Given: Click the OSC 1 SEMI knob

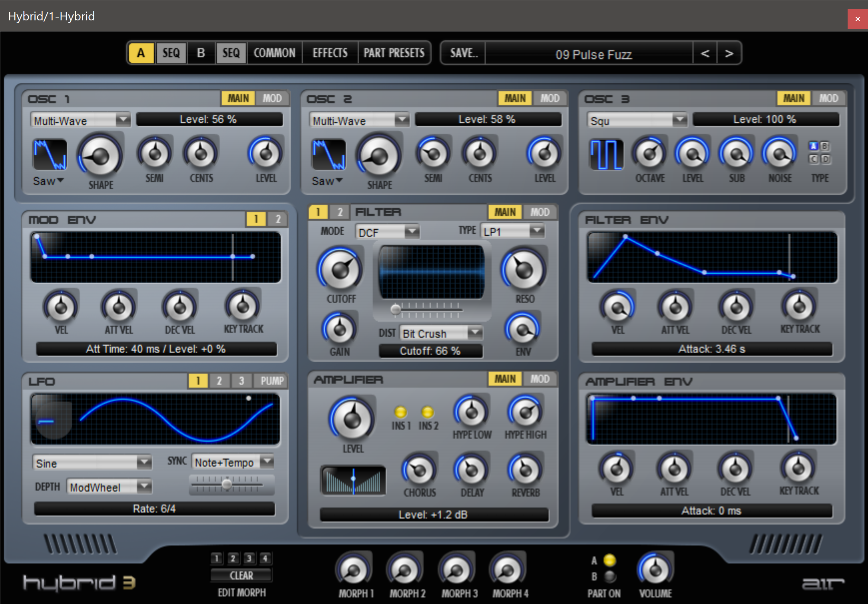Looking at the screenshot, I should (154, 153).
